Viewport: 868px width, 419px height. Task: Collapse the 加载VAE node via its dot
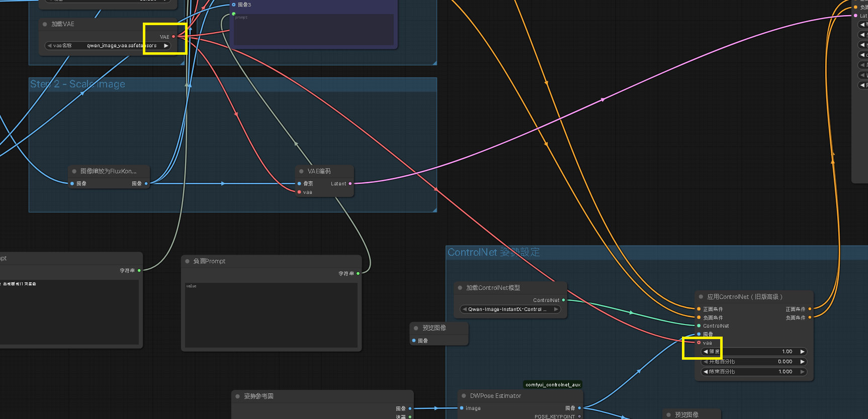(45, 24)
